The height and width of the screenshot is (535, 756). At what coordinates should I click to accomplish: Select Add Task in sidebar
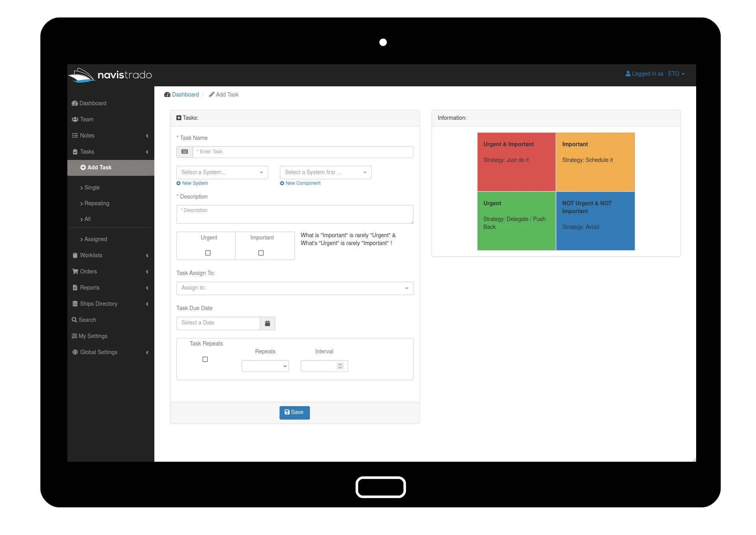click(111, 168)
